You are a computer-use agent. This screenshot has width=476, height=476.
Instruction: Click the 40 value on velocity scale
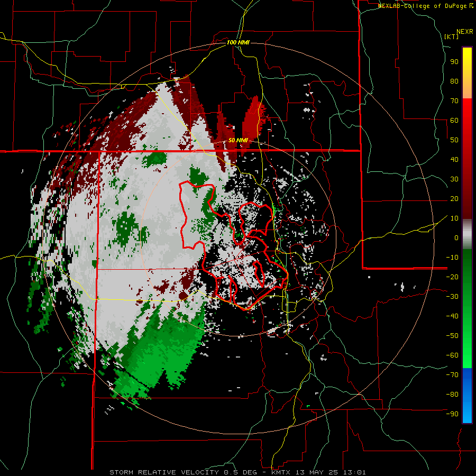coord(454,160)
